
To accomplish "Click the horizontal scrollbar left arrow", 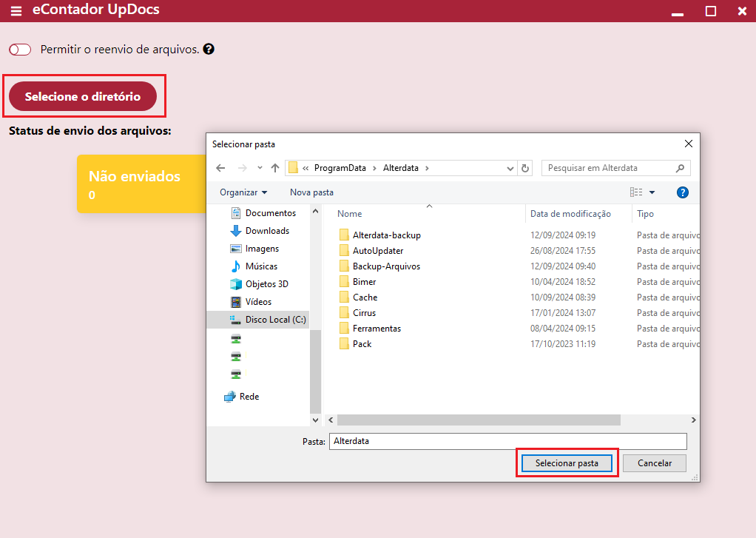I will coord(331,420).
